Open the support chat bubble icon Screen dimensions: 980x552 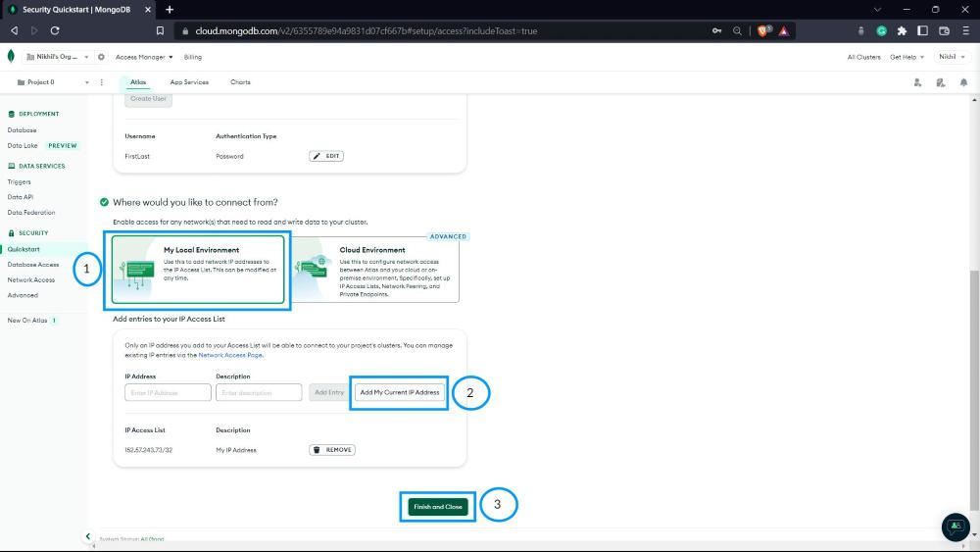click(x=955, y=527)
